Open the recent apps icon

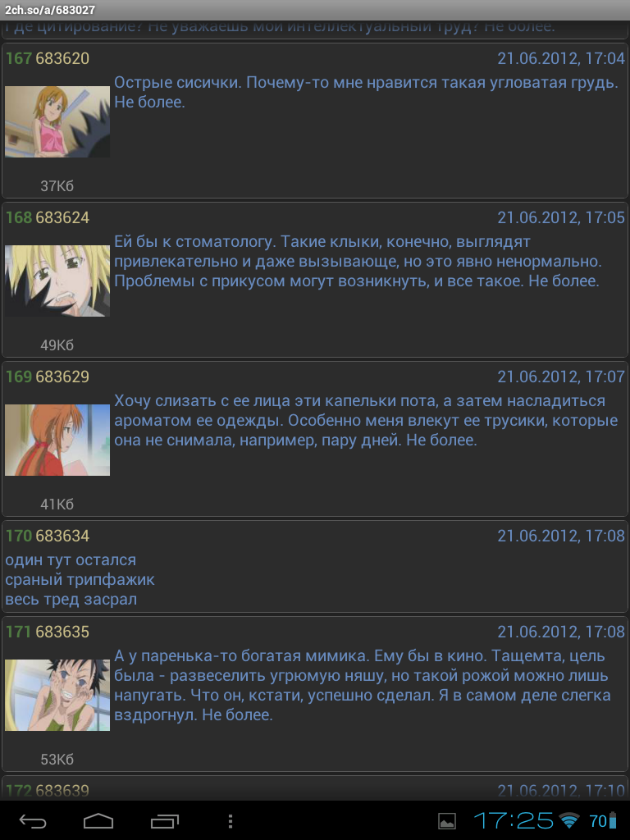pos(164,820)
